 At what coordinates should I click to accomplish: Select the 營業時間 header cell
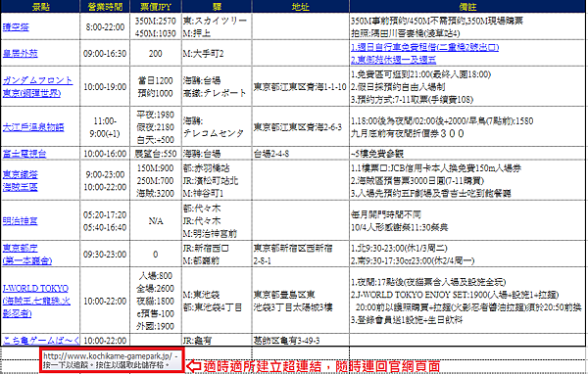(105, 7)
